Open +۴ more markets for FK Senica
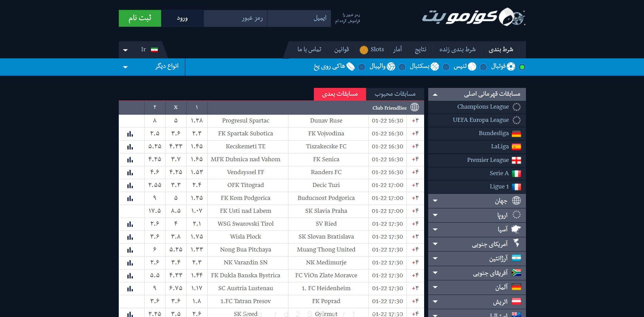 coord(415,160)
